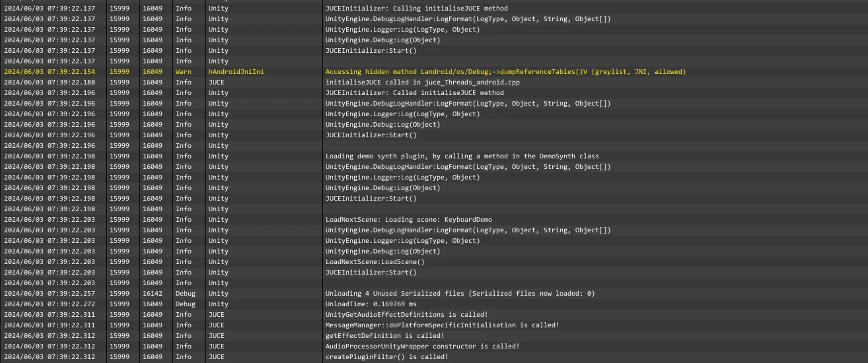868x363 pixels.
Task: Select the yellow 'Accessing hidden method' warning row
Action: (x=505, y=72)
